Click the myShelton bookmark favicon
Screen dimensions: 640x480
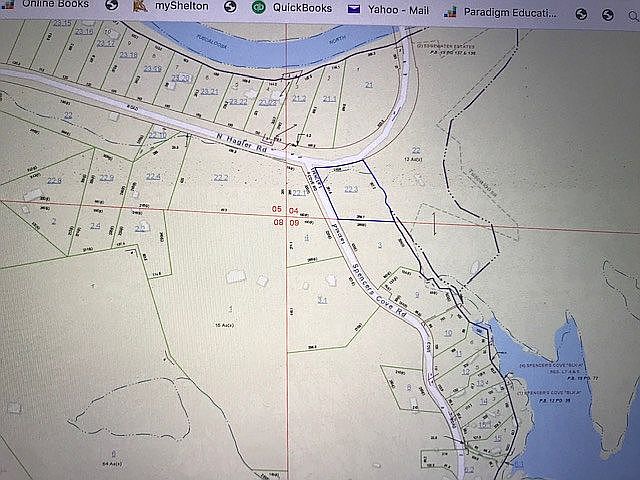coord(136,7)
